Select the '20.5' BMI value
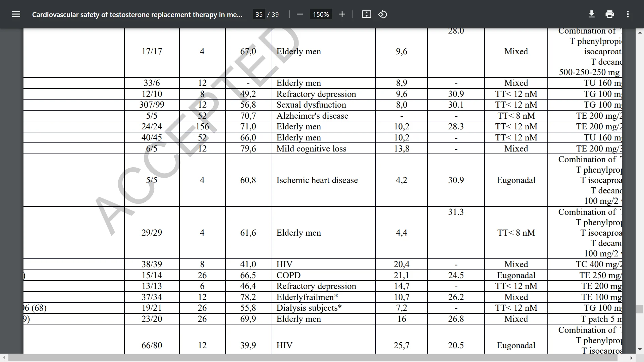Viewport: 644px width, 362px height. coord(456,345)
